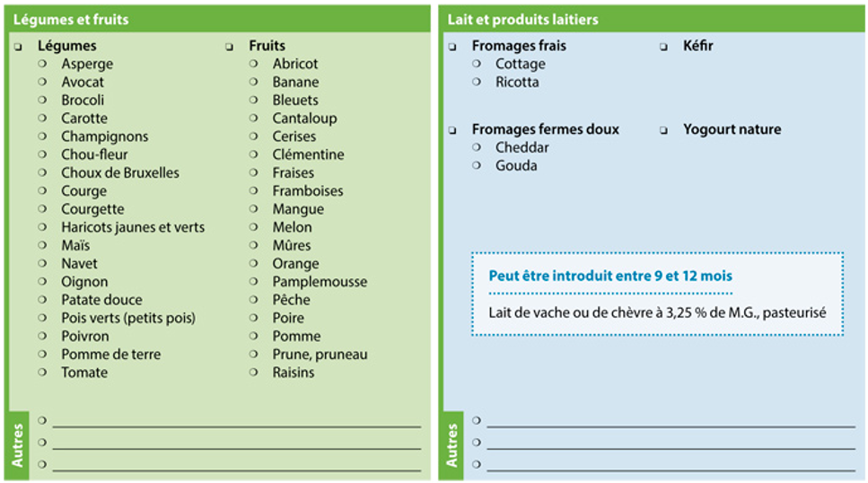Viewport: 868px width, 483px height.
Task: Mark the Ricotta circle
Action: click(x=477, y=82)
